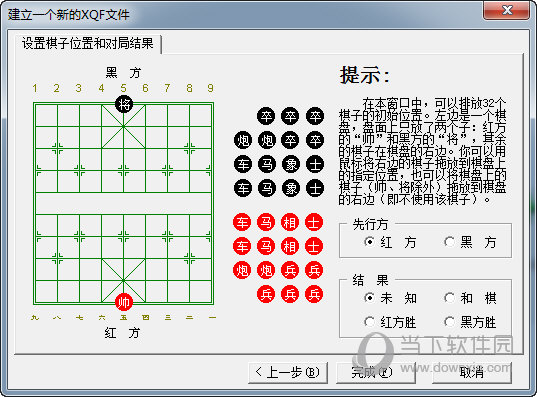The image size is (537, 397).
Task: Pick the leftmost black 卒 in the top row
Action: coord(266,116)
